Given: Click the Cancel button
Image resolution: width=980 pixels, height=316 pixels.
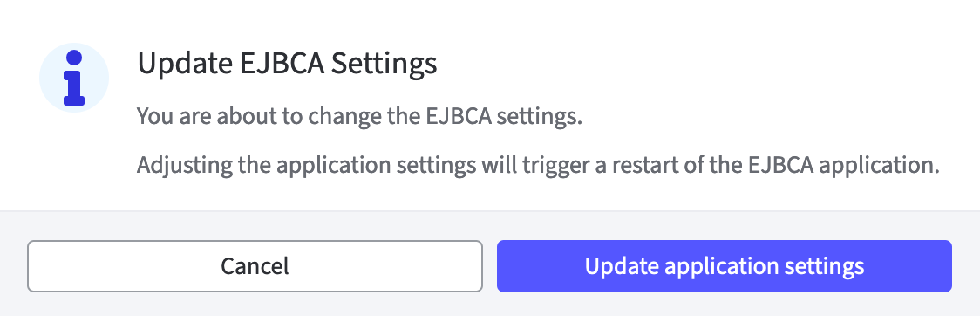Looking at the screenshot, I should coord(255,266).
